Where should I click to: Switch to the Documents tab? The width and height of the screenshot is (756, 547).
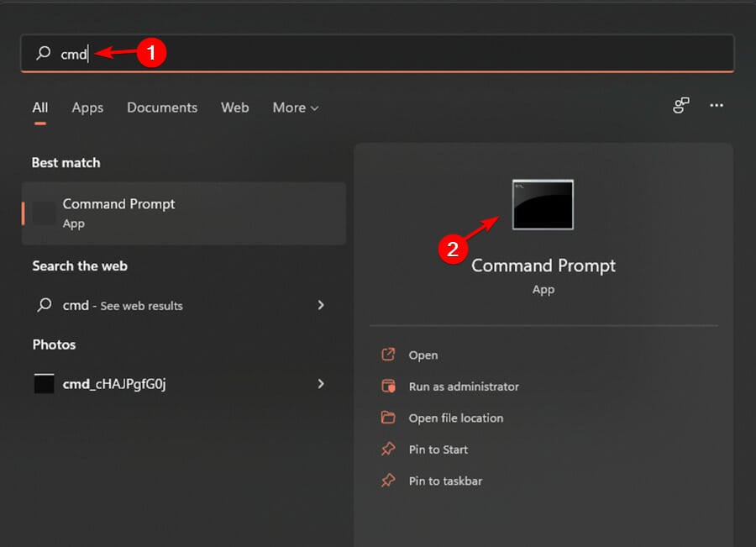click(x=162, y=108)
